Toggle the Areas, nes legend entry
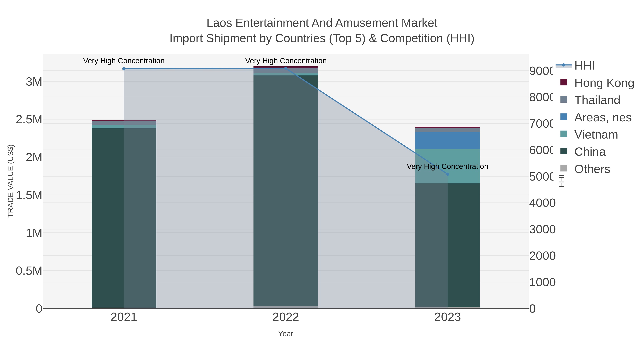The height and width of the screenshot is (362, 644). (596, 117)
